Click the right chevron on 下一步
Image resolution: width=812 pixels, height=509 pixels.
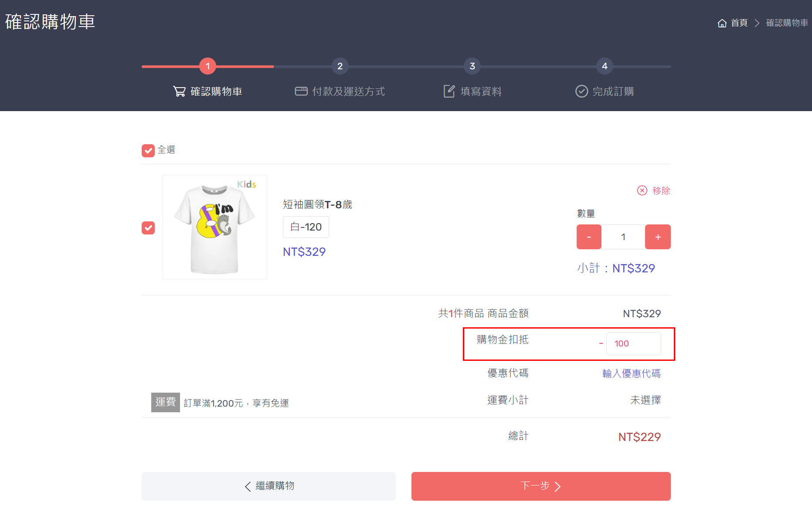pos(557,486)
